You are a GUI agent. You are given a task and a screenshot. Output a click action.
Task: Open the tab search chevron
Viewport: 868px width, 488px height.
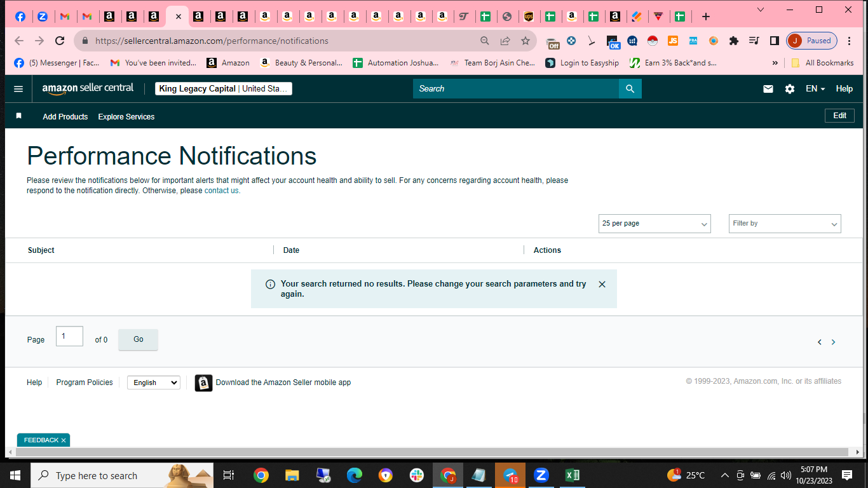pyautogui.click(x=761, y=10)
